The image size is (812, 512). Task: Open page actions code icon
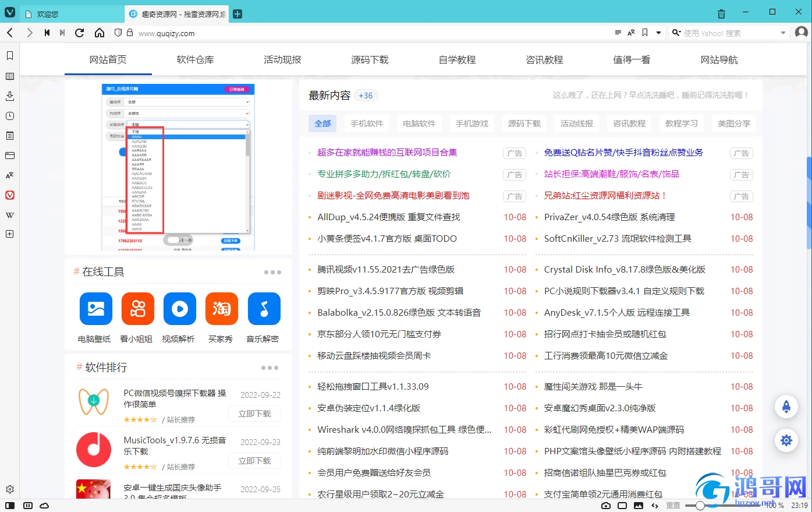[655, 506]
